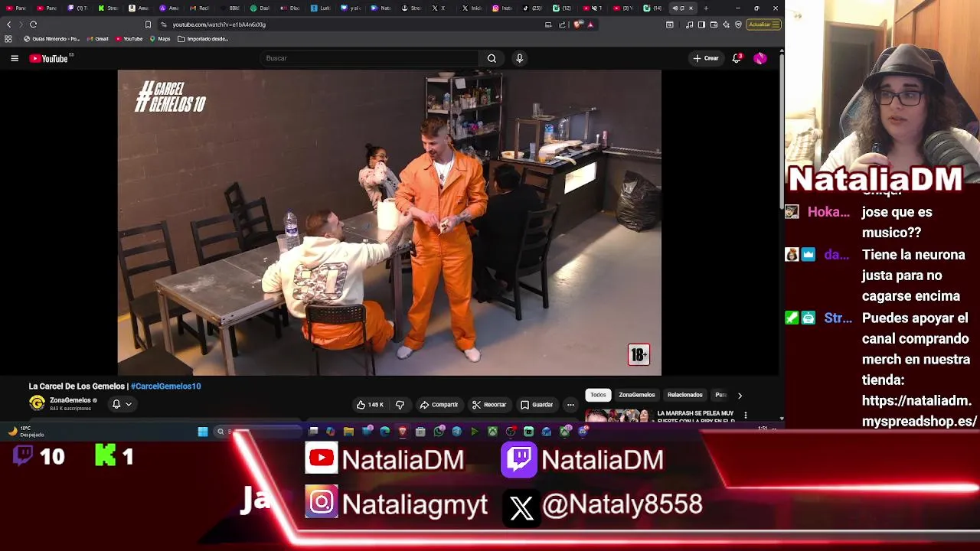
Task: Save video with the Guardar button
Action: coord(537,405)
